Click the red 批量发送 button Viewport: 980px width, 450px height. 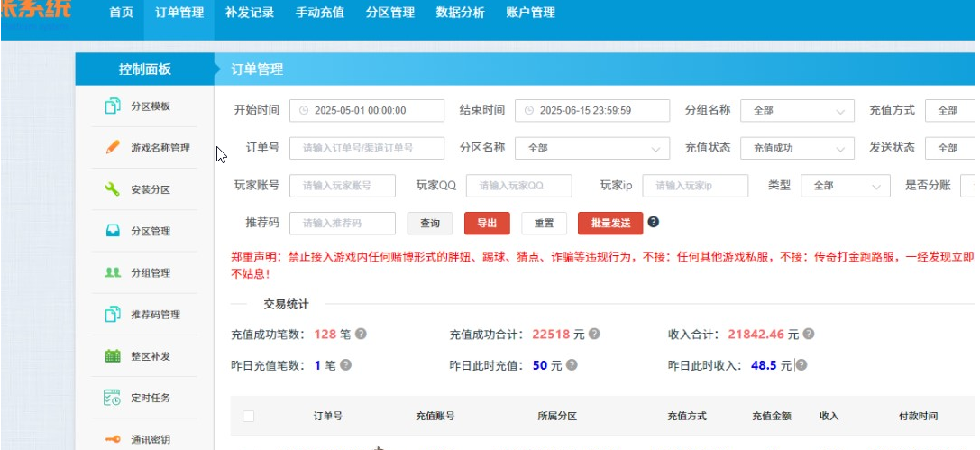[x=610, y=223]
